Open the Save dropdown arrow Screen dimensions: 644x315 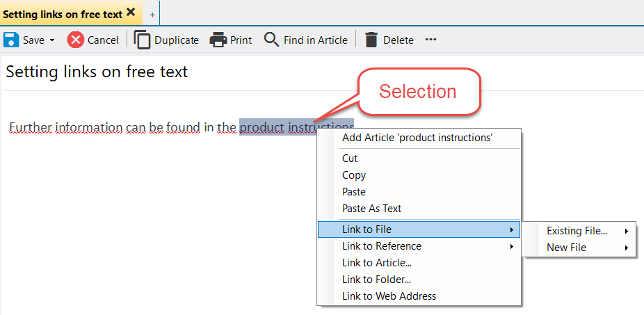point(51,40)
